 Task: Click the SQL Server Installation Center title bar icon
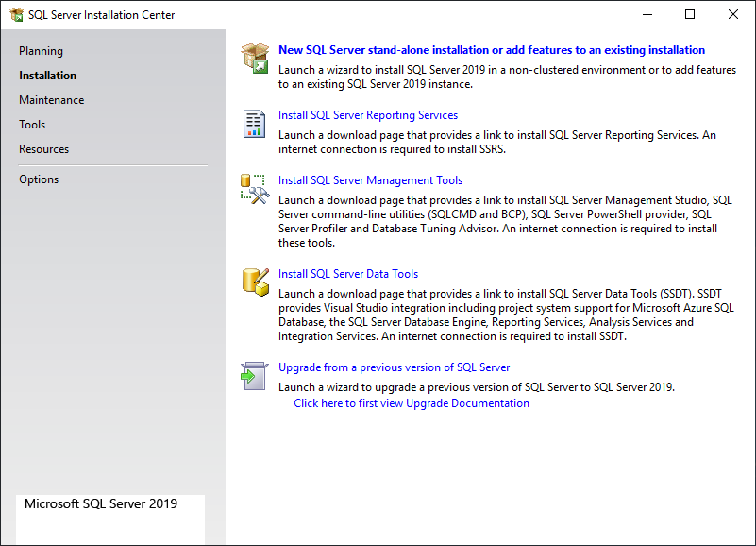[x=16, y=15]
